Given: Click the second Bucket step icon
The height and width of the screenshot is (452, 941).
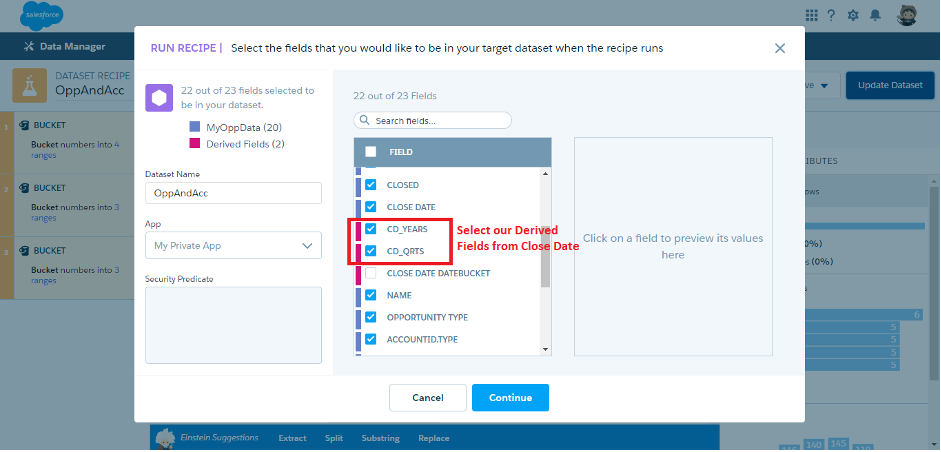Looking at the screenshot, I should pos(24,188).
